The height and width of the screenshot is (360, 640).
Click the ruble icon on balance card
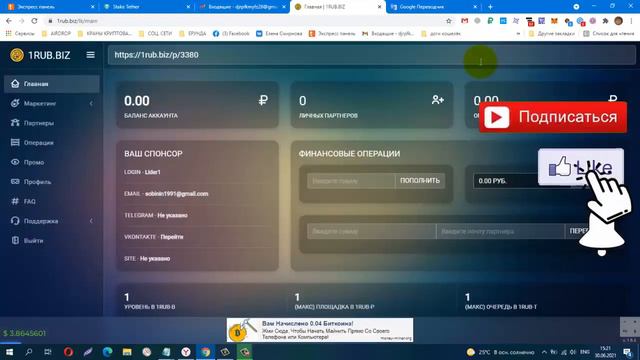(263, 100)
